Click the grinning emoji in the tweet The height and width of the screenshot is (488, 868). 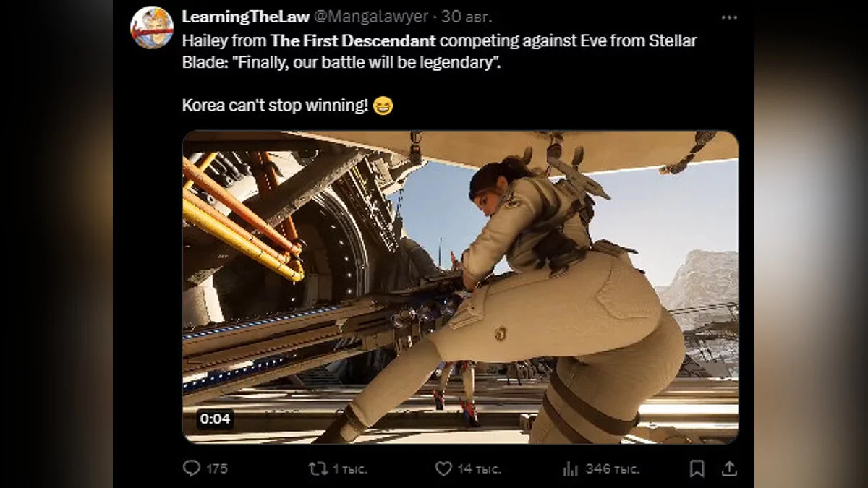click(383, 106)
